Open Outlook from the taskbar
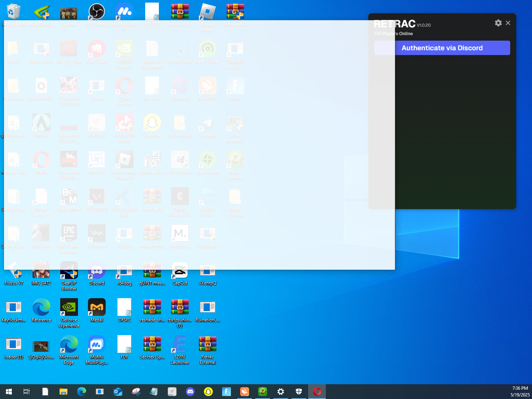 (118, 392)
